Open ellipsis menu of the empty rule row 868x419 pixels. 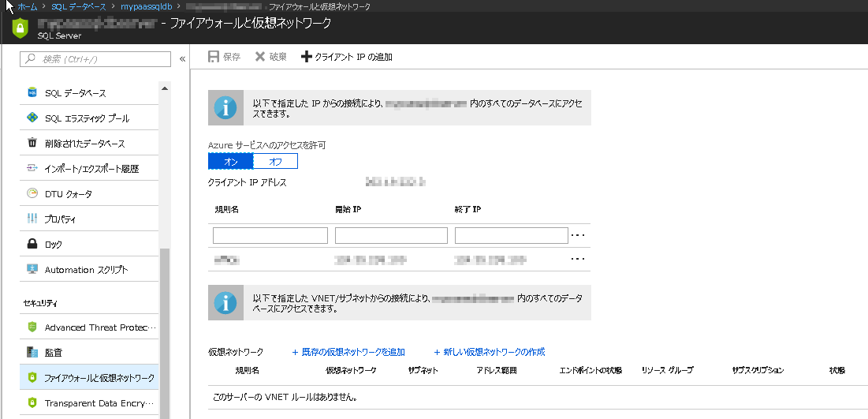tap(578, 235)
